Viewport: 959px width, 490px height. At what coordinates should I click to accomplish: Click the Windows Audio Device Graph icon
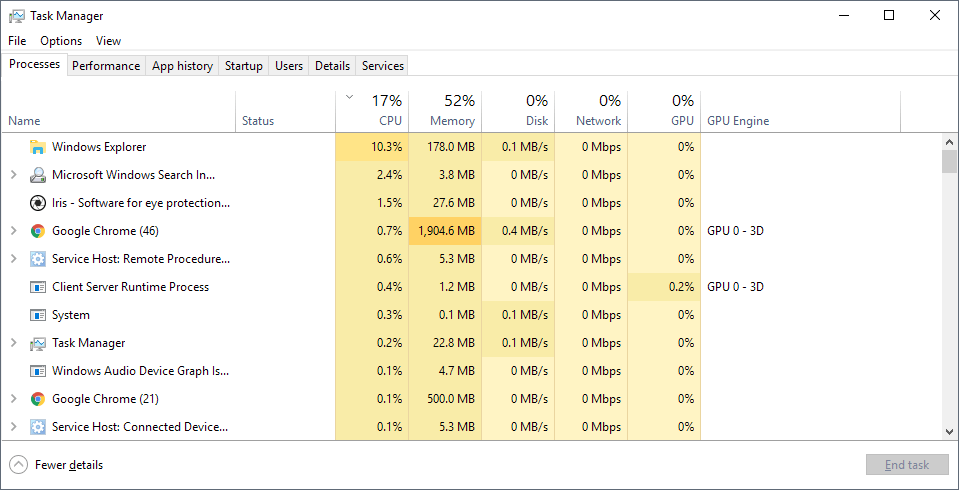pos(38,371)
